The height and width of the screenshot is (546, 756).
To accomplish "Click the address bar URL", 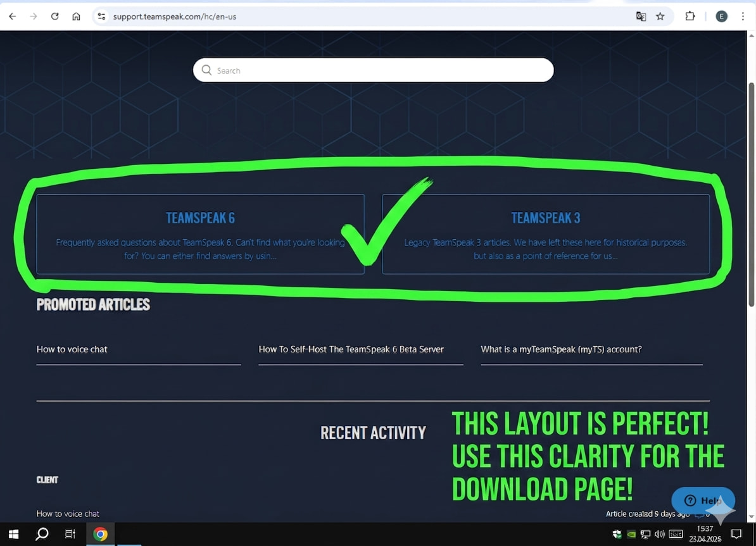I will 175,16.
